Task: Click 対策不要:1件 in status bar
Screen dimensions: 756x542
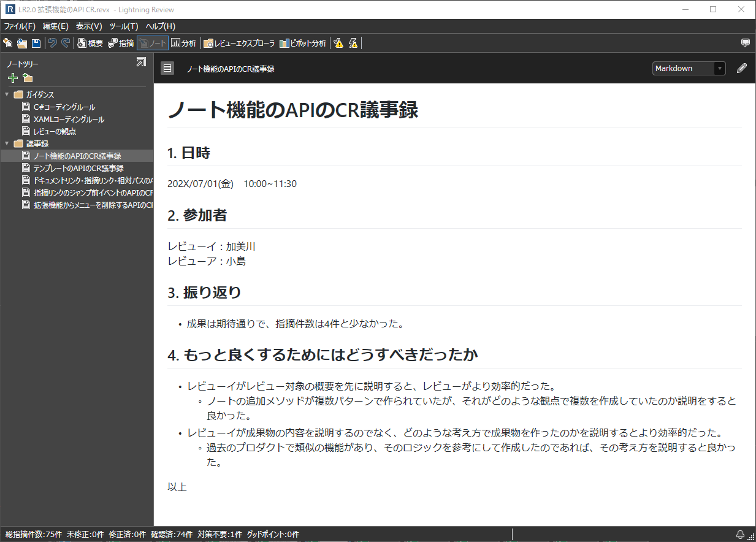Action: pyautogui.click(x=220, y=535)
